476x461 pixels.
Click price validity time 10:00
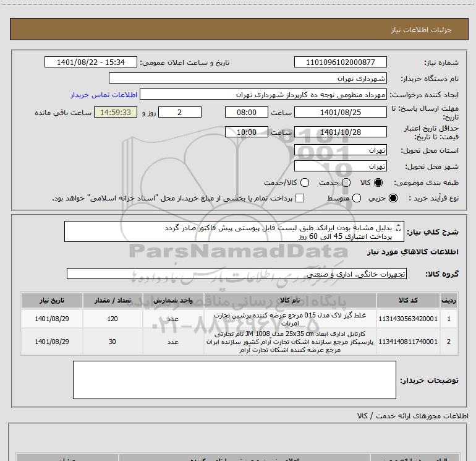pyautogui.click(x=247, y=132)
